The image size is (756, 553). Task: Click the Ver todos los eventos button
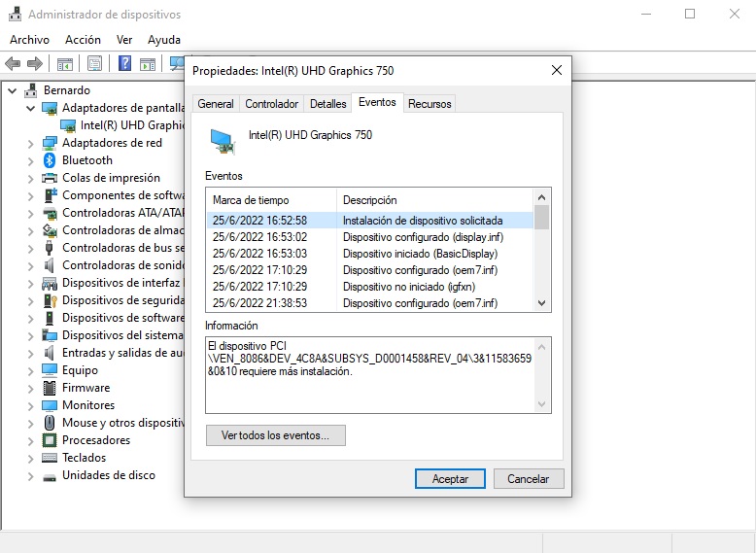tap(275, 435)
